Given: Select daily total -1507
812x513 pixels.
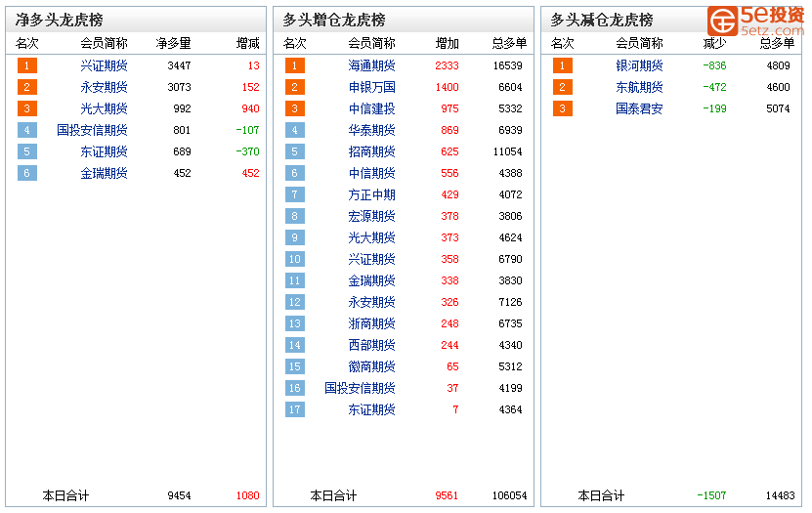Looking at the screenshot, I should (x=711, y=496).
